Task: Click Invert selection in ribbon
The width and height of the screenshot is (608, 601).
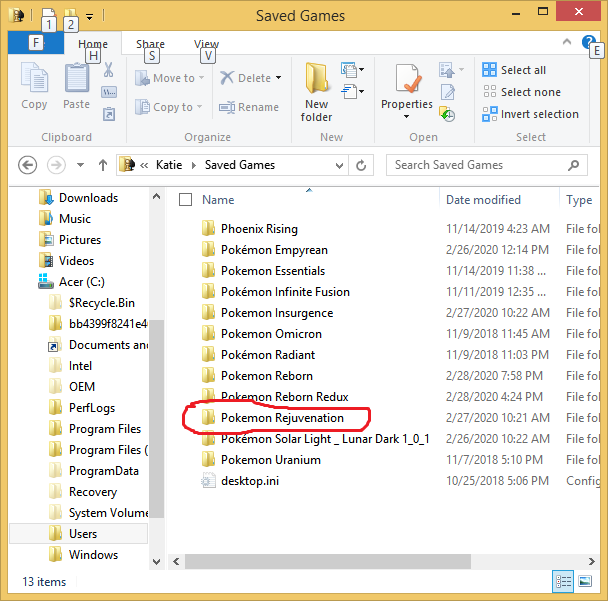Action: (x=531, y=114)
